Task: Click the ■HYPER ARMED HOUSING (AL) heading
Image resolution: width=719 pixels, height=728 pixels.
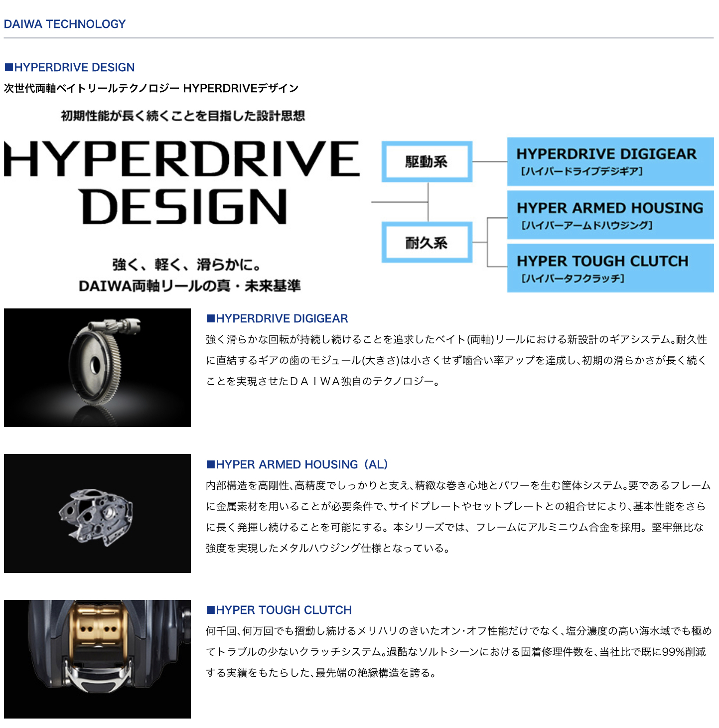Action: 297,464
